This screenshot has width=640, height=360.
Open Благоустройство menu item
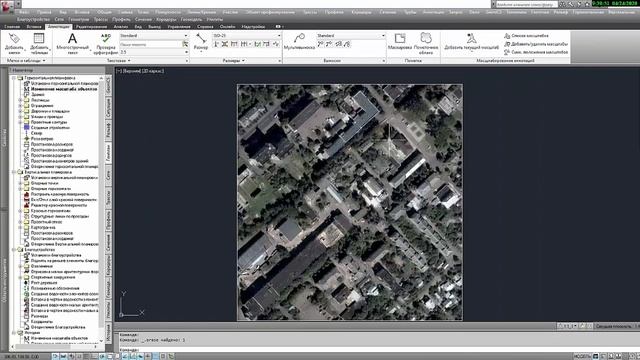[33, 19]
